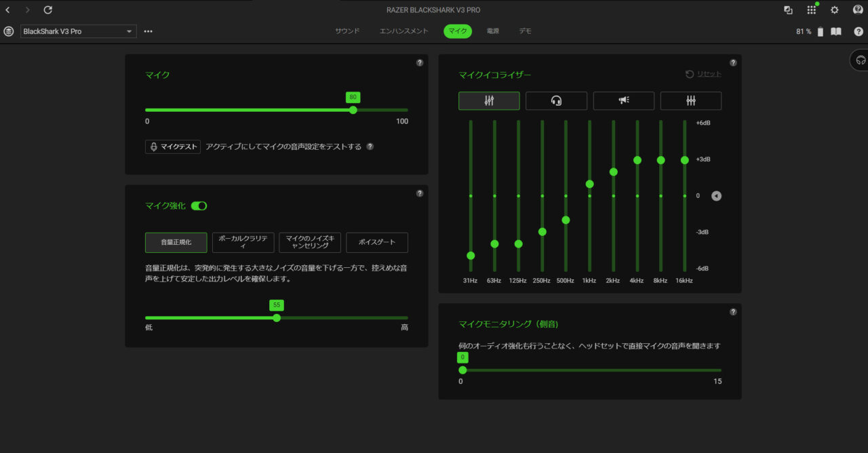Image resolution: width=868 pixels, height=453 pixels.
Task: Click the 81 % battery percentage text
Action: (803, 31)
